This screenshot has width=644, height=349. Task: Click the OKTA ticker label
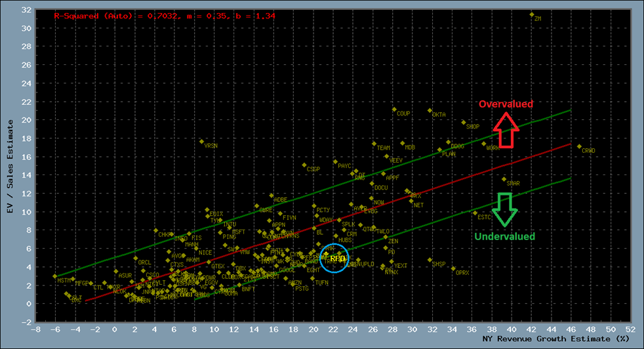pos(439,115)
